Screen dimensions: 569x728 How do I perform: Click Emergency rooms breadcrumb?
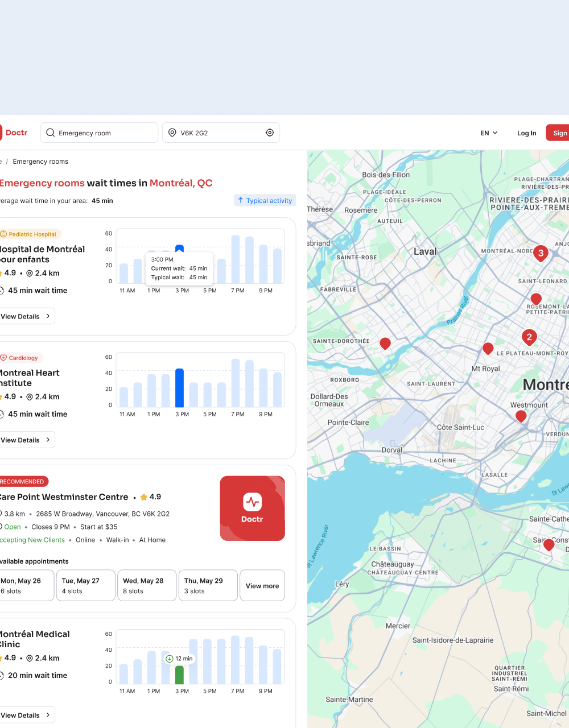coord(40,162)
